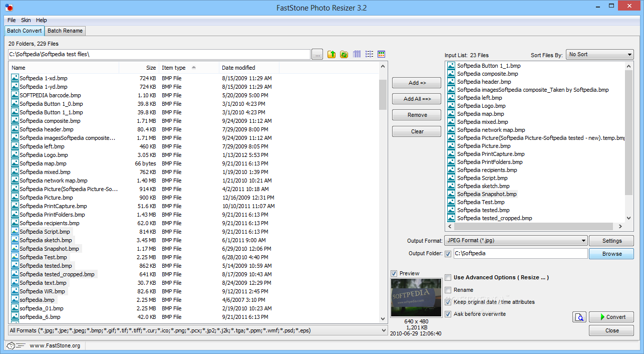Click file icon of Softpedia 1-xd.bmp

coord(15,78)
